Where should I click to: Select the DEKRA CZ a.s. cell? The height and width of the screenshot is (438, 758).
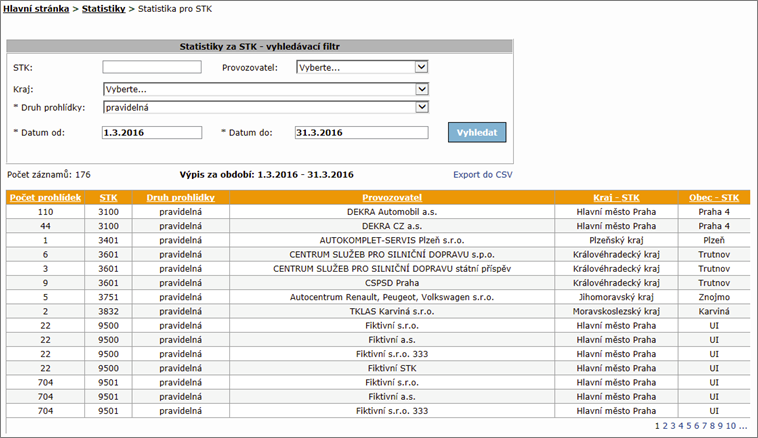coord(392,226)
